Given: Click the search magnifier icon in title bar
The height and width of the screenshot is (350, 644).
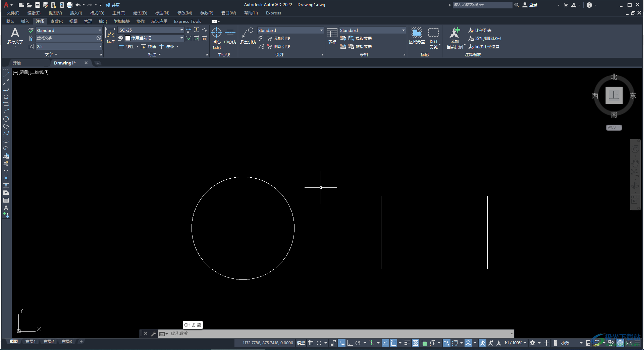Looking at the screenshot, I should tap(517, 5).
